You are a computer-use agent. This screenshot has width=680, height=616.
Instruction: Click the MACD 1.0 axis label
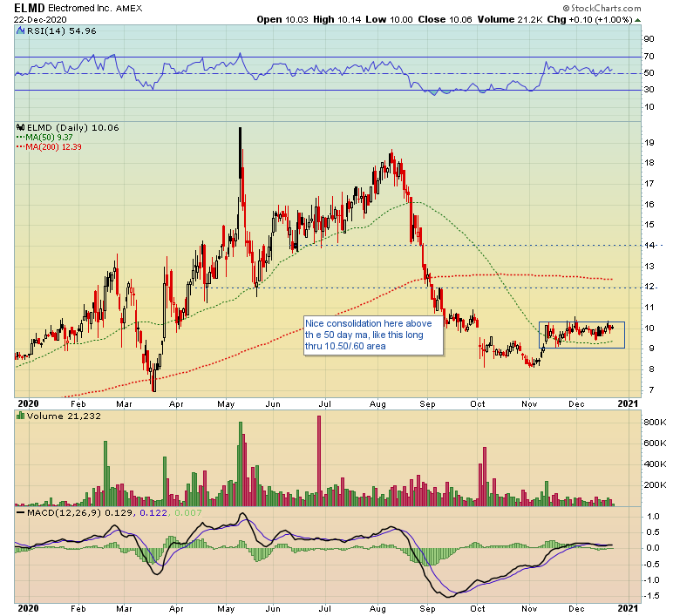653,517
